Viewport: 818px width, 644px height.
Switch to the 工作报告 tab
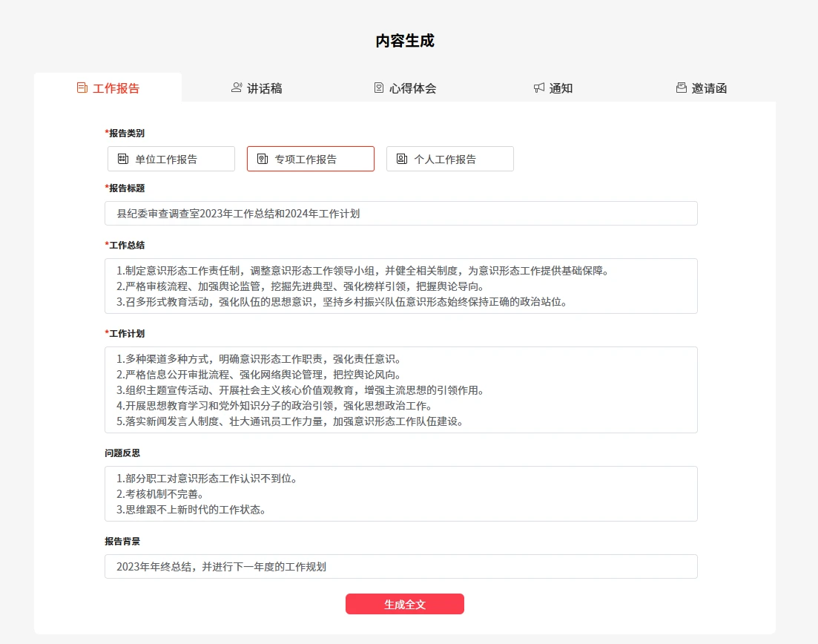(108, 88)
